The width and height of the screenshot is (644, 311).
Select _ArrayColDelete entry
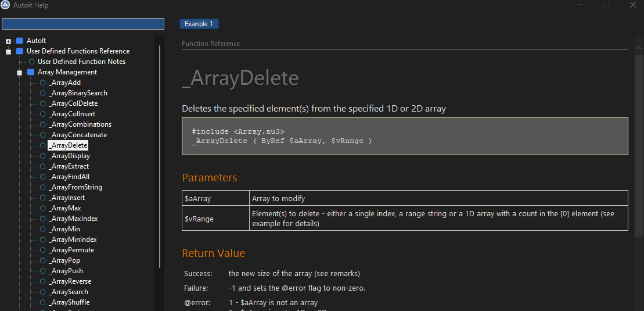(73, 103)
